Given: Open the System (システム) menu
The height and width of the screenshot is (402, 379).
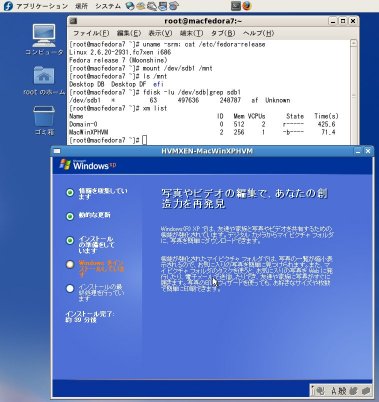Looking at the screenshot, I should point(108,6).
